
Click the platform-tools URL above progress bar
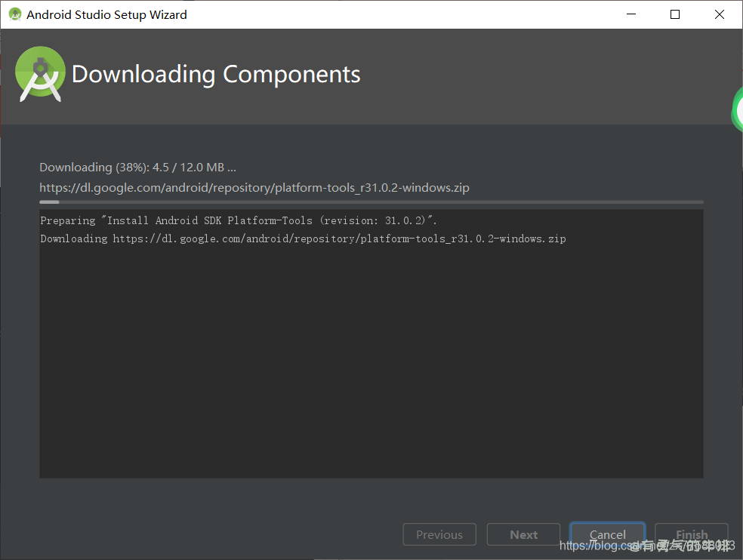click(254, 188)
